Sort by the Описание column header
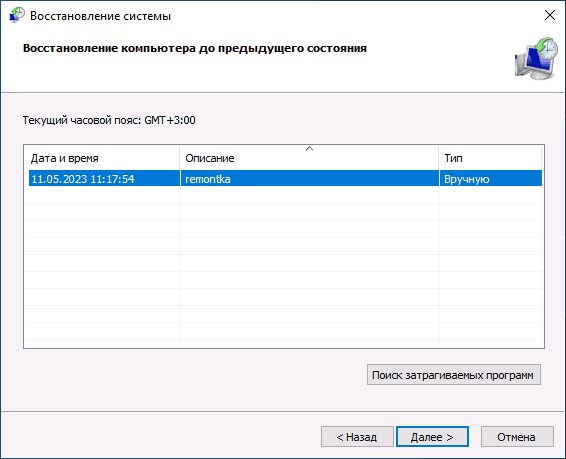Image resolution: width=566 pixels, height=459 pixels. click(x=309, y=158)
